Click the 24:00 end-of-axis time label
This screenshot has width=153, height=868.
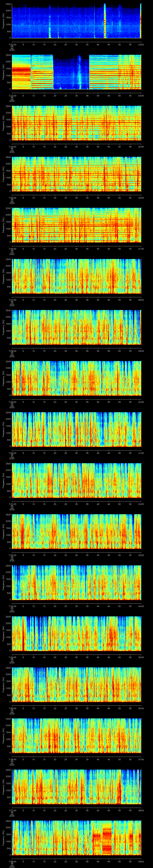141,96
